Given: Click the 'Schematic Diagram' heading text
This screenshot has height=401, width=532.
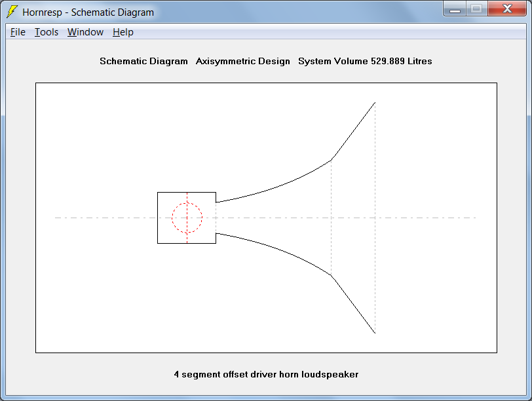Looking at the screenshot, I should click(x=143, y=61).
